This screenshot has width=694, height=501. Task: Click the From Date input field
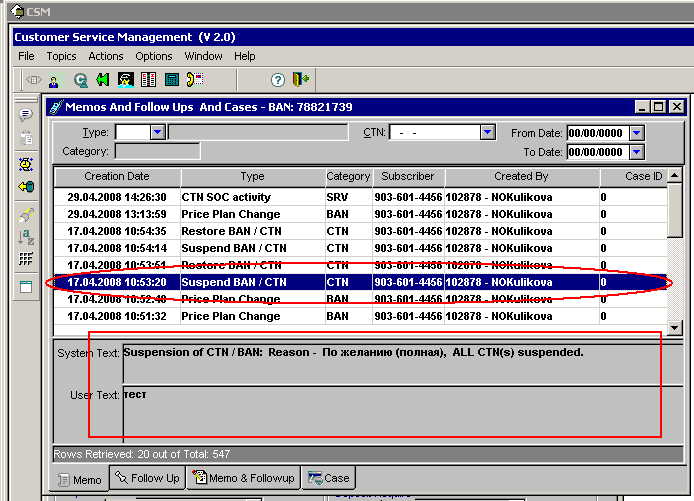point(598,133)
